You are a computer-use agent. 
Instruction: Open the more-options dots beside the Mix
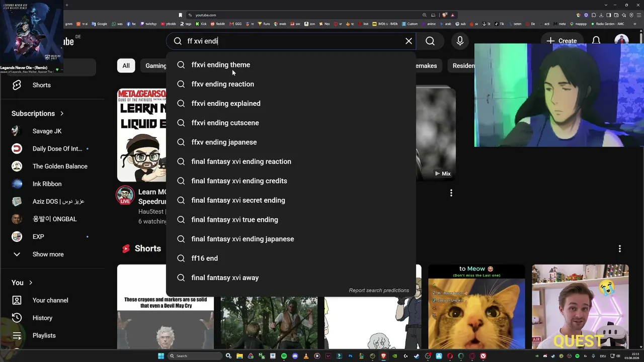point(451,193)
